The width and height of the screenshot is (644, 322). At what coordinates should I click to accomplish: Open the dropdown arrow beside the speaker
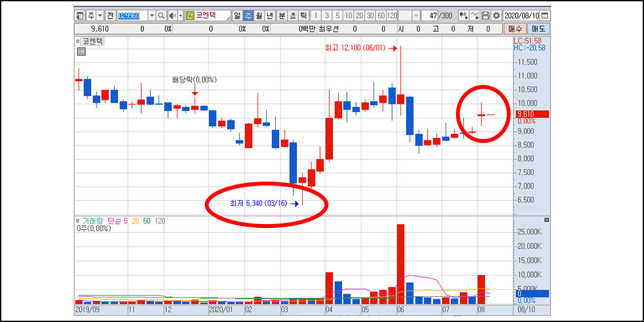pyautogui.click(x=180, y=15)
